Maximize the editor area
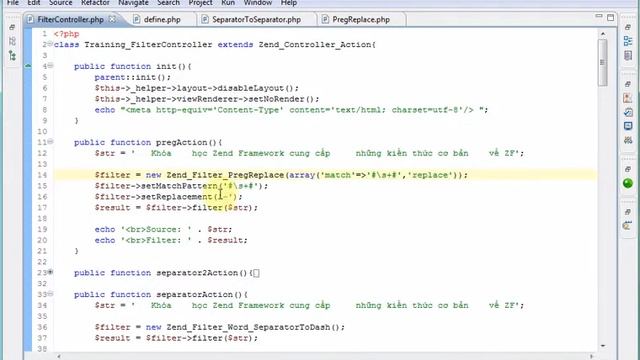640x360 pixels. pos(611,17)
